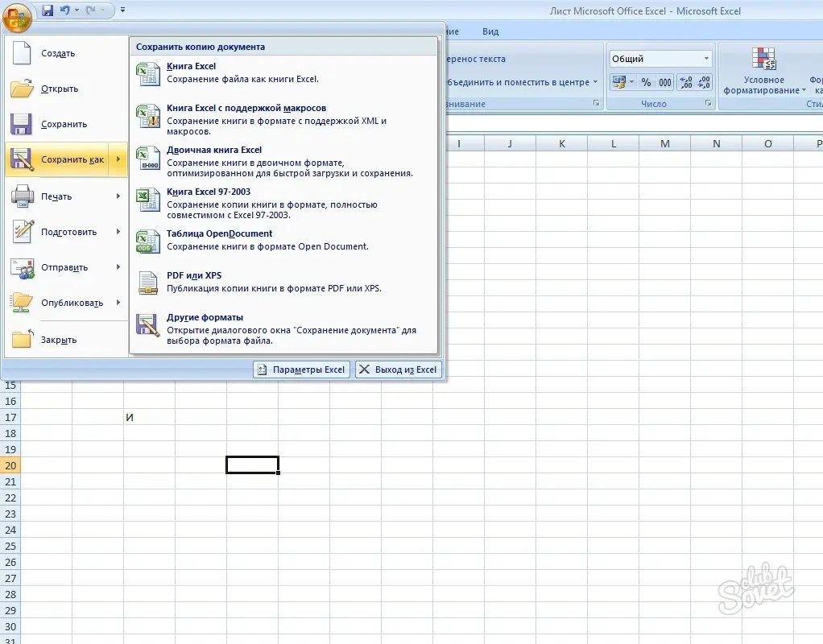Expand the Печать submenu arrow

point(118,196)
